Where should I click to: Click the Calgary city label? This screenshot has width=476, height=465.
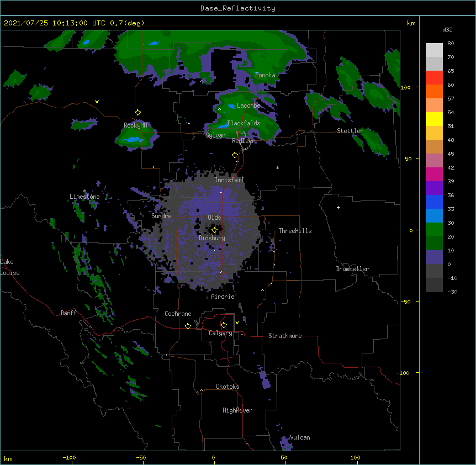[x=220, y=333]
